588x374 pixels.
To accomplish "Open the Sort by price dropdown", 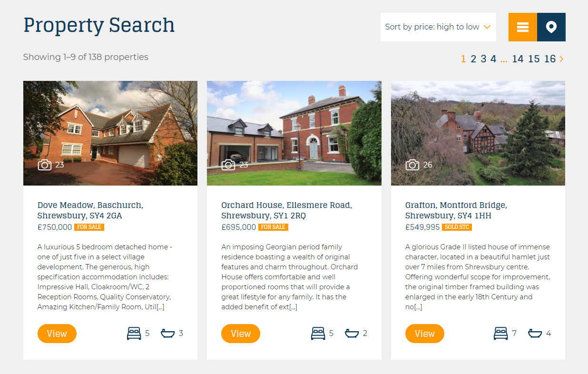I will point(438,27).
